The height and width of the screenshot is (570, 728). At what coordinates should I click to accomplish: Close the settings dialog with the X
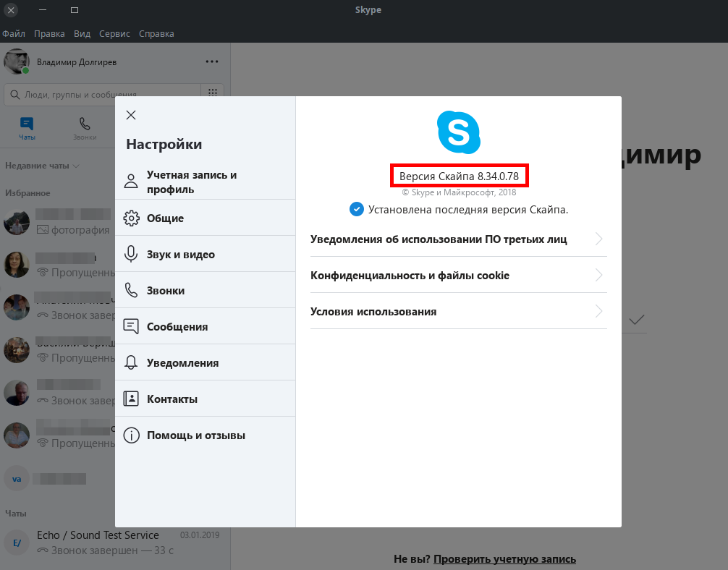131,115
